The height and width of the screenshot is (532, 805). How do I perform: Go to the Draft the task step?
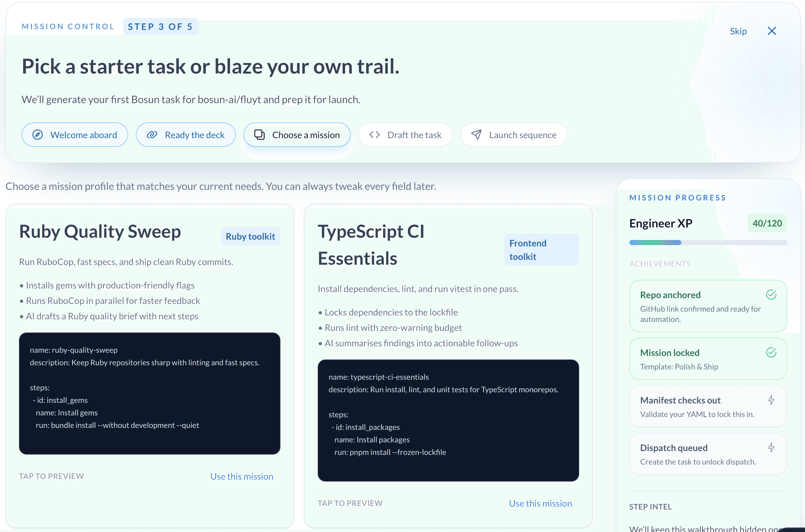405,135
